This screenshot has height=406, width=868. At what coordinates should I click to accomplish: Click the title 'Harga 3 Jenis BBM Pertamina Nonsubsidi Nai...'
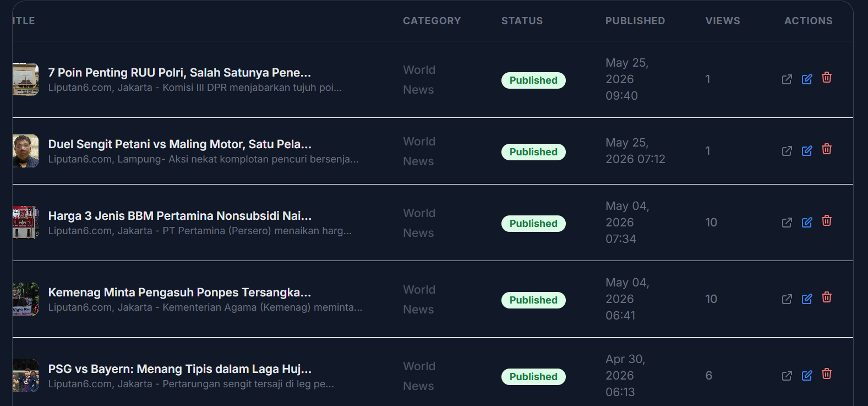click(180, 216)
